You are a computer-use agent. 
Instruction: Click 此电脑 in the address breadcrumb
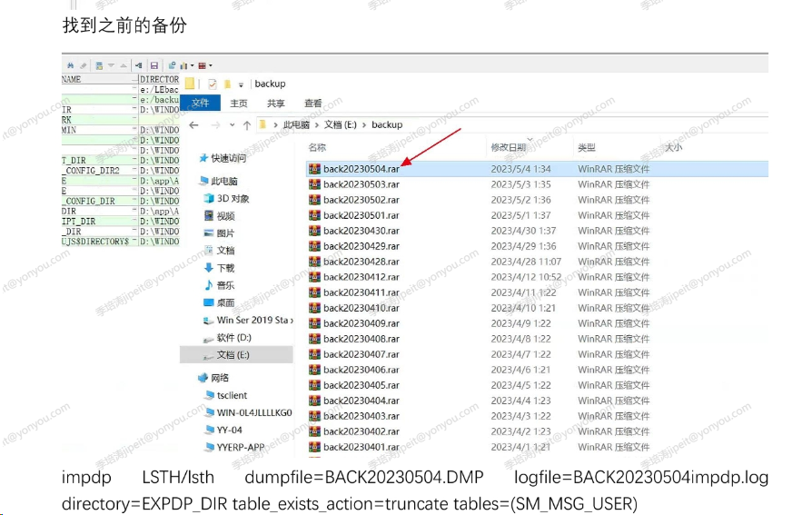pyautogui.click(x=296, y=124)
